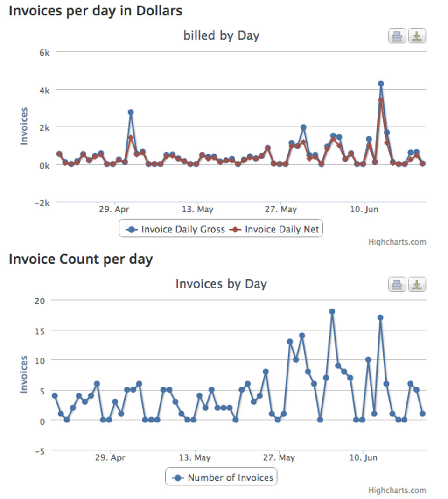Viewport: 448px width, 499px height.
Task: Click the highest red net diamond point
Action: (x=381, y=100)
